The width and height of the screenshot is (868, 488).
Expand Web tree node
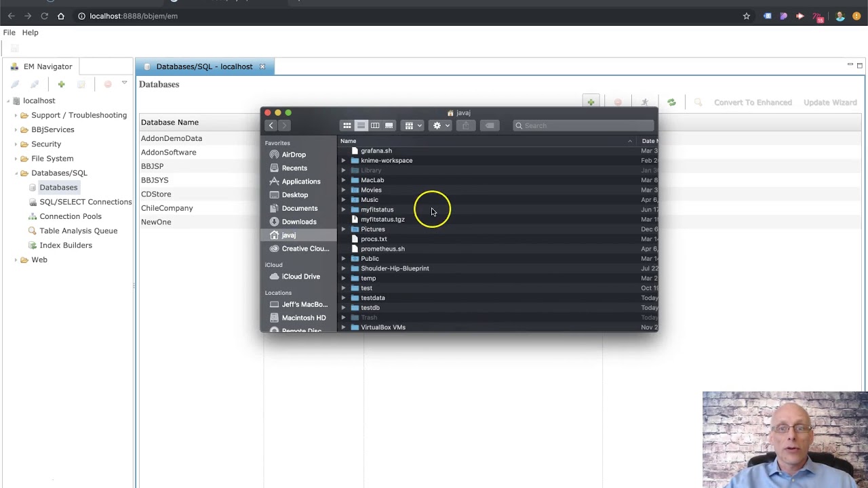(x=16, y=260)
